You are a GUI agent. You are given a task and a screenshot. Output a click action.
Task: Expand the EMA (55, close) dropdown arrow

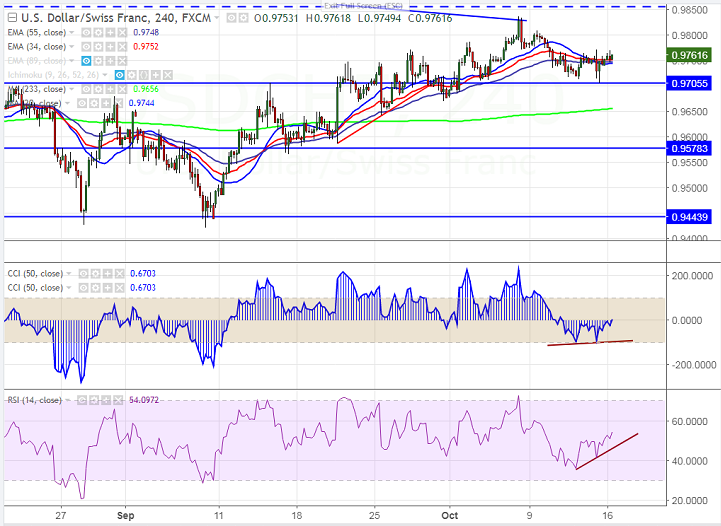point(72,33)
